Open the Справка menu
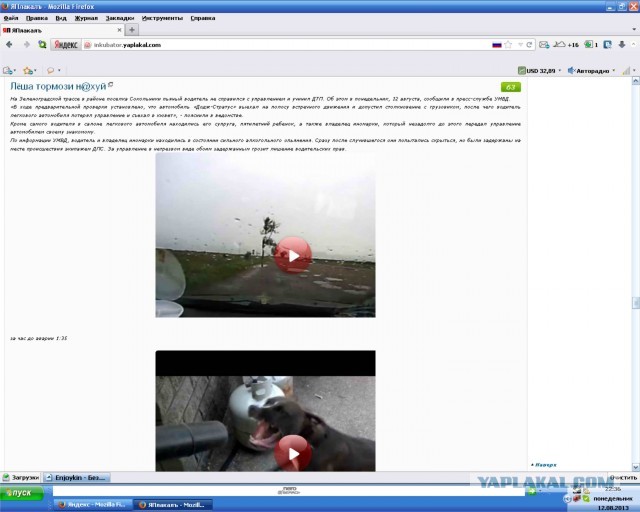This screenshot has width=640, height=512. 203,18
